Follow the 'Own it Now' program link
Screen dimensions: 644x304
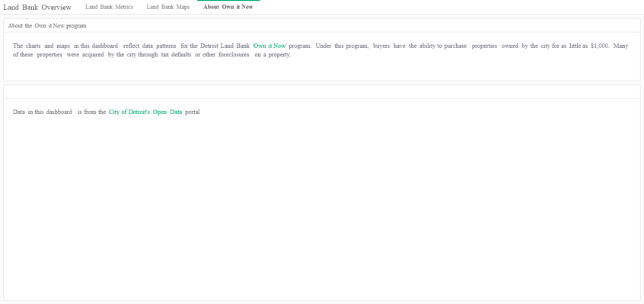pyautogui.click(x=269, y=46)
